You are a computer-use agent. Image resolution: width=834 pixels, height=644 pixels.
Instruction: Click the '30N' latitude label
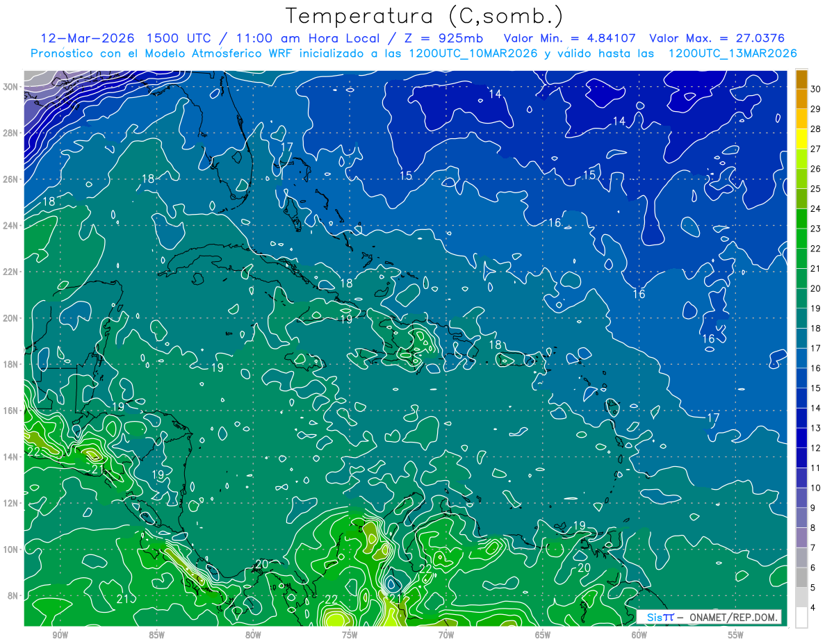pyautogui.click(x=11, y=87)
